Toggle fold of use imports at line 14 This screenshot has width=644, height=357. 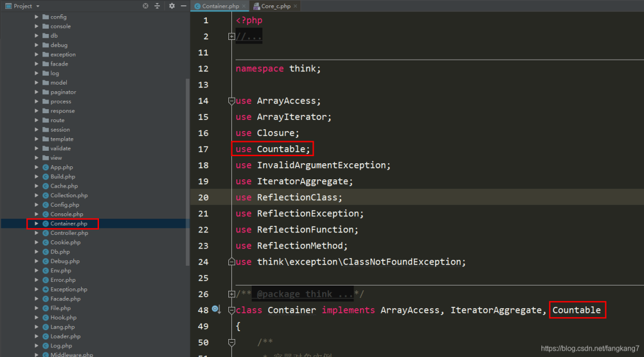[x=231, y=101]
